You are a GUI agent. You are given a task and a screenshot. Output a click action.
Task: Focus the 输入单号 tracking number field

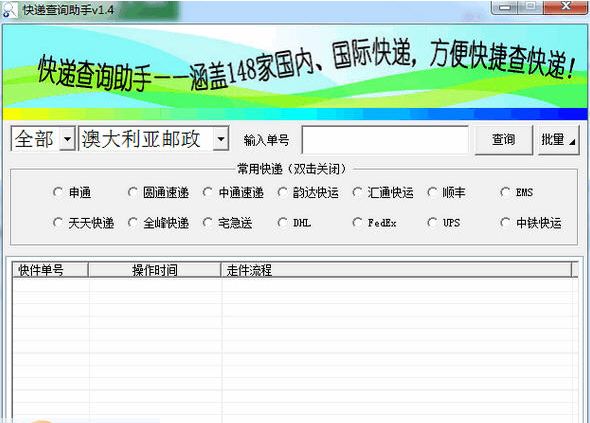click(385, 140)
